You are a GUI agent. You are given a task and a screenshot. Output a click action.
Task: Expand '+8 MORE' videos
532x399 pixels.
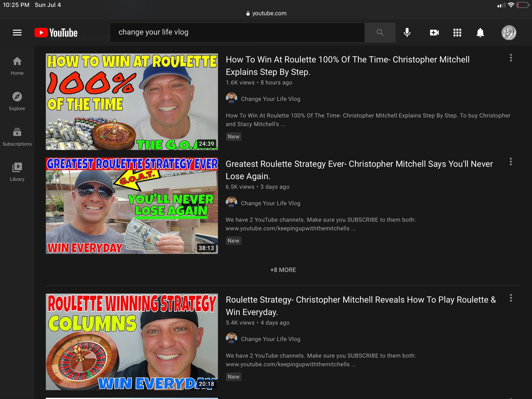pos(283,270)
